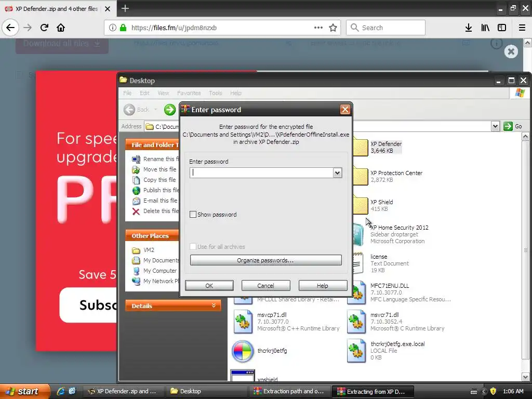Open My Computer under Other Places
This screenshot has width=532, height=399.
[154, 271]
